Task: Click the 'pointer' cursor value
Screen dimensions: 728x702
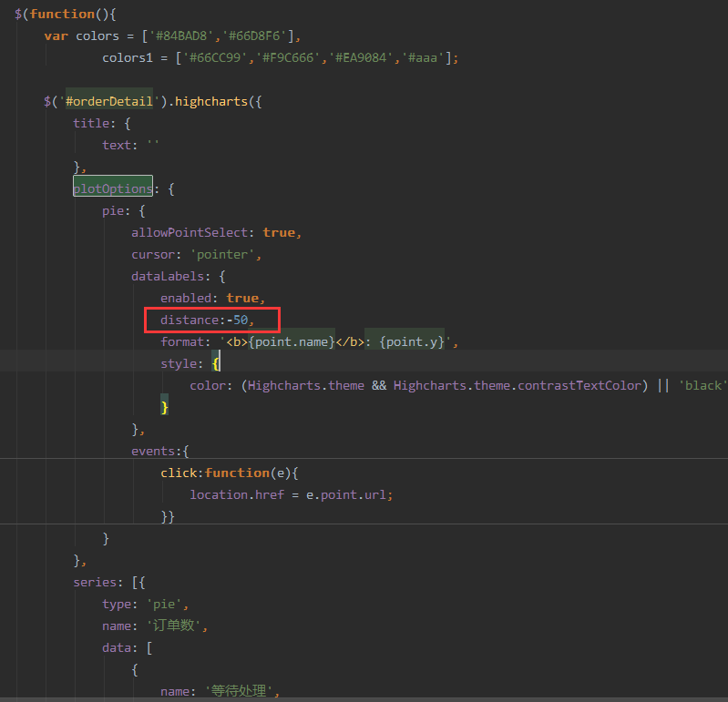Action: click(225, 254)
